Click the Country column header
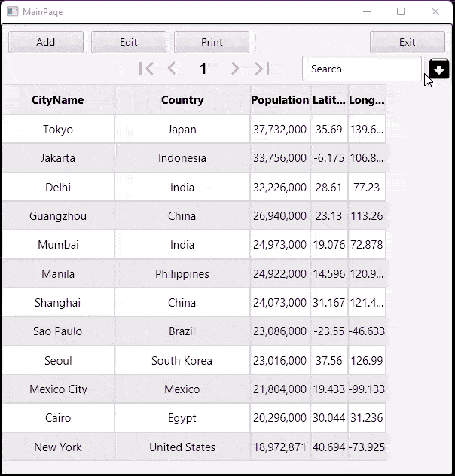This screenshot has width=455, height=476. coord(182,100)
